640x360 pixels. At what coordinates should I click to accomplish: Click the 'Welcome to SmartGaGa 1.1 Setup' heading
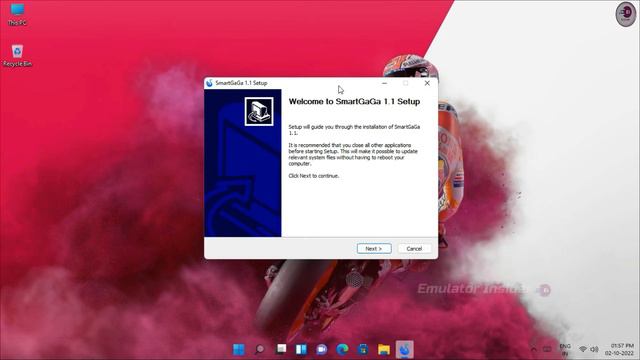(x=354, y=102)
